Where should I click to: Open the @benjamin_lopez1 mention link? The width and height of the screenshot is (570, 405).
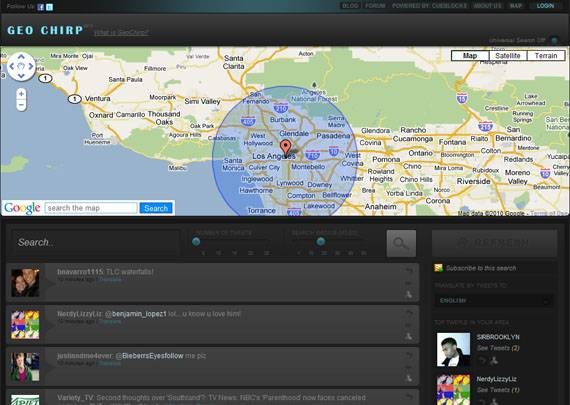136,314
